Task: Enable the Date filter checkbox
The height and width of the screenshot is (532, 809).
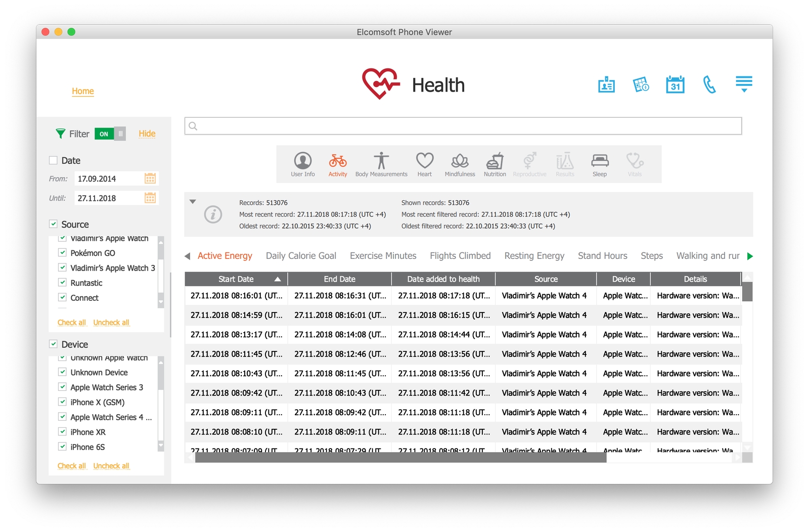Action: 53,160
